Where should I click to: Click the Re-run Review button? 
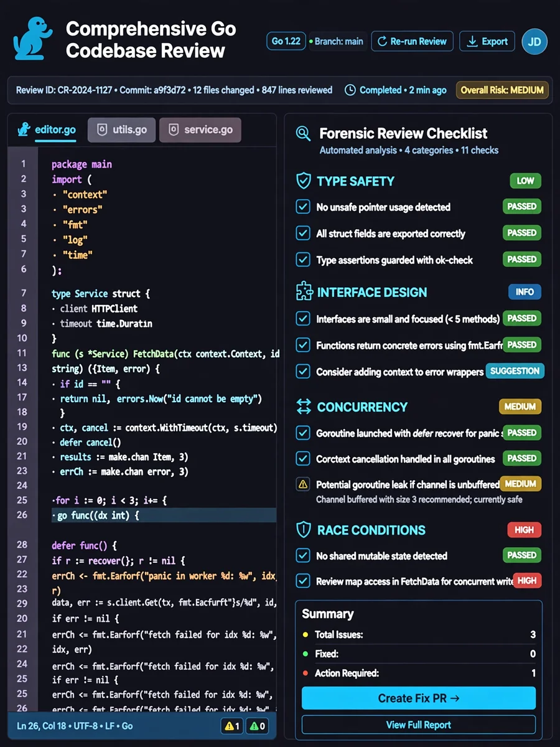tap(413, 42)
